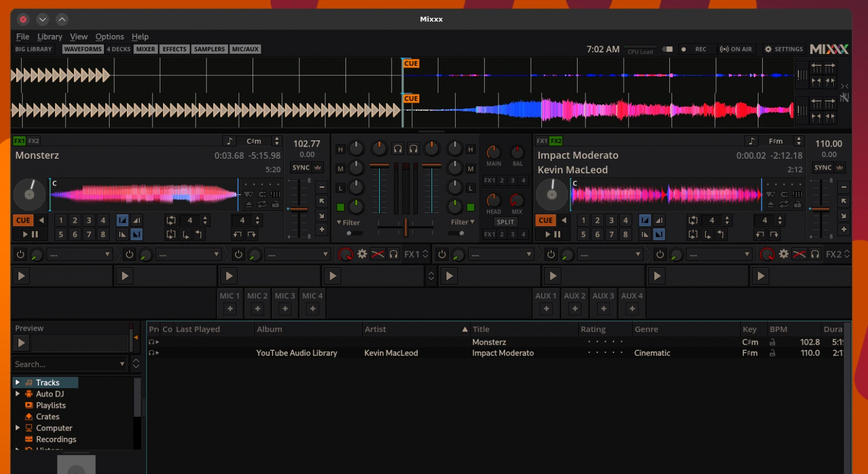Screen dimensions: 868x474
Task: Toggle reverse playback on deck 2
Action: coord(564,220)
